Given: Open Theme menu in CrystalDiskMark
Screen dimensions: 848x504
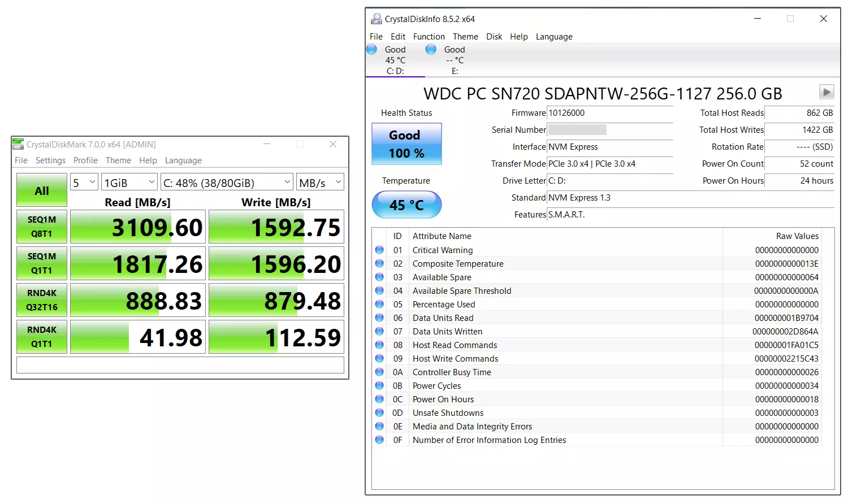Looking at the screenshot, I should click(x=118, y=160).
